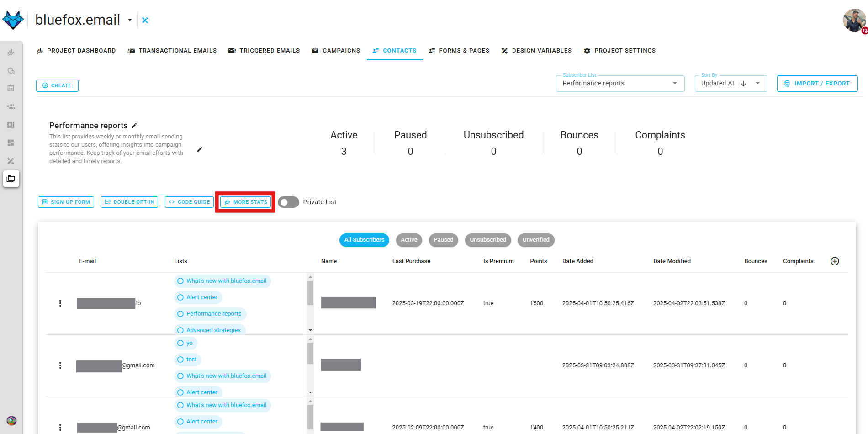Open the Project Settings tab
The height and width of the screenshot is (434, 868).
[620, 51]
